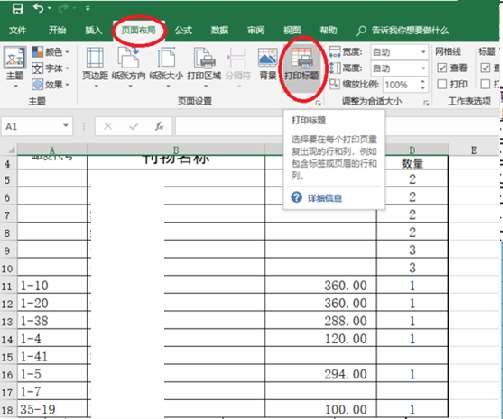
Task: Click the Save icon in quick access toolbar
Action: [18, 9]
